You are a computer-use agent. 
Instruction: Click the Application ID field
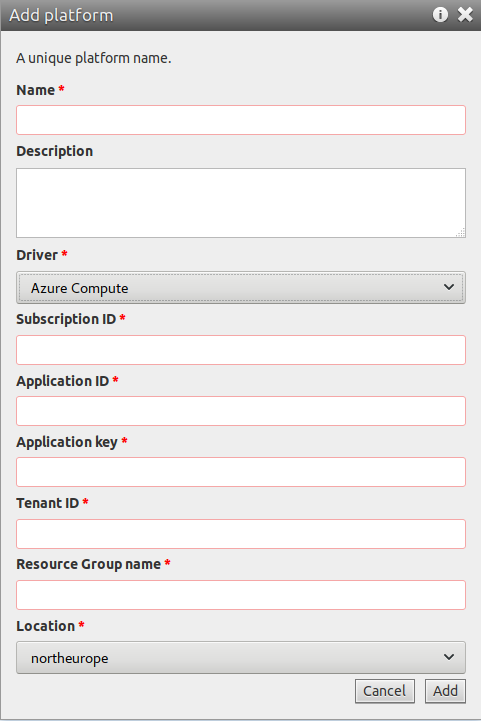point(241,411)
